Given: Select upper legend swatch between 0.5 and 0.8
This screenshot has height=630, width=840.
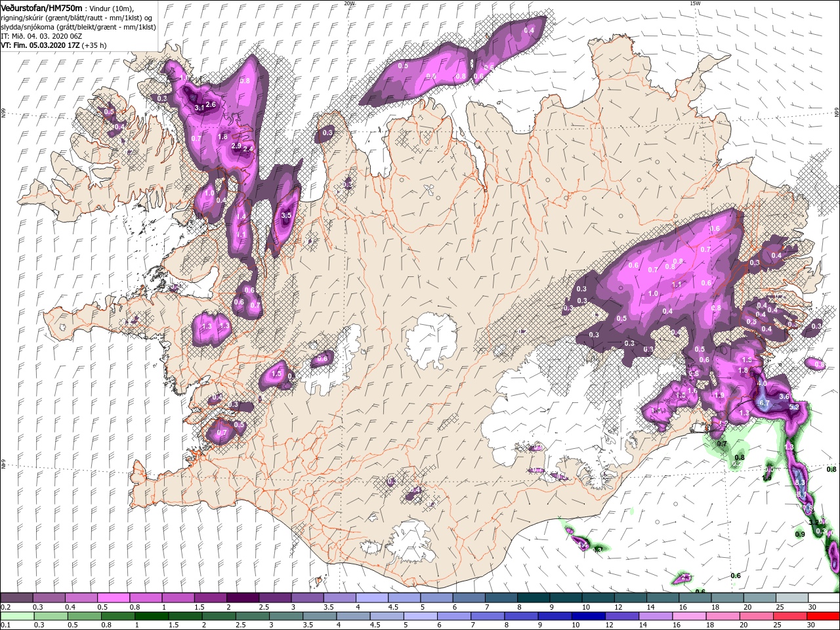Looking at the screenshot, I should click(x=113, y=598).
